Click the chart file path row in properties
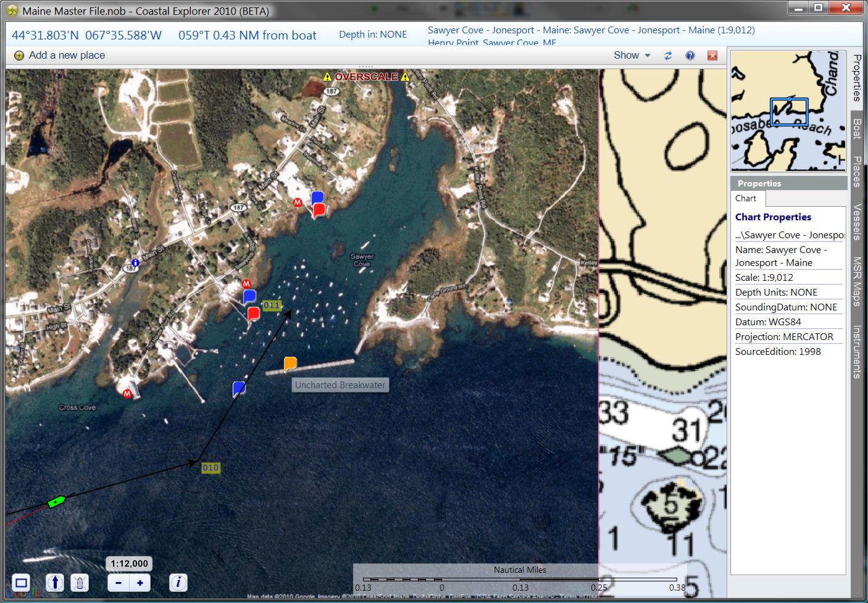868x603 pixels. coord(788,235)
